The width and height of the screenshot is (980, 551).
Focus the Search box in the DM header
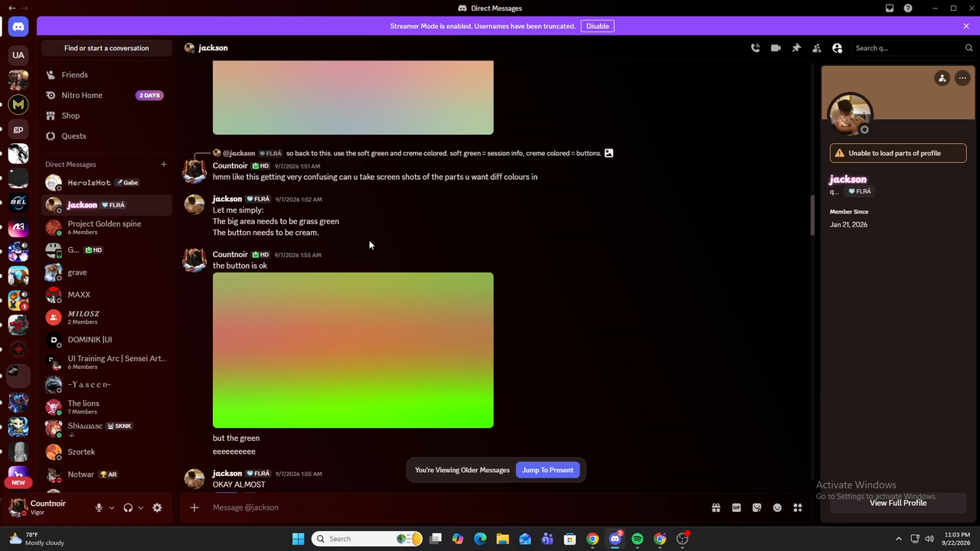[x=913, y=48]
